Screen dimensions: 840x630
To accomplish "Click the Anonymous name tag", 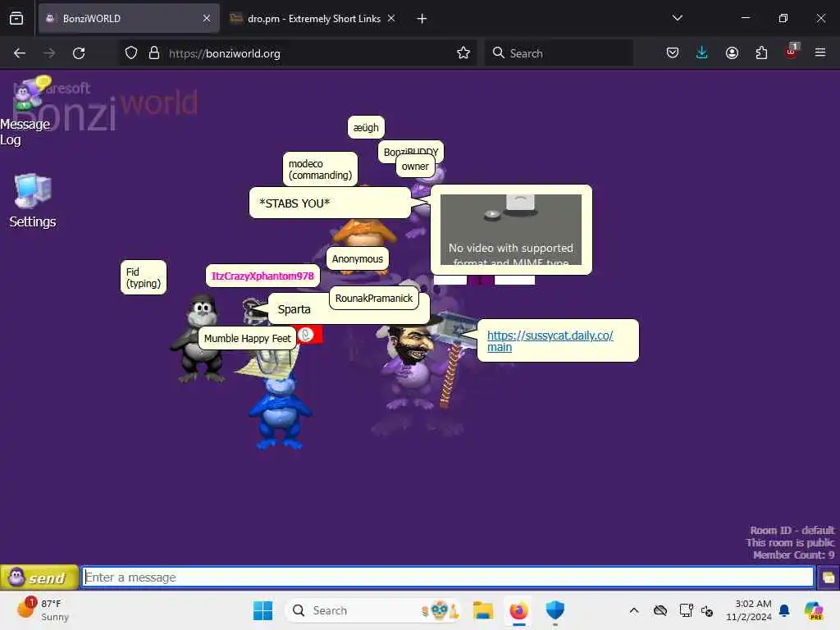I will point(358,258).
